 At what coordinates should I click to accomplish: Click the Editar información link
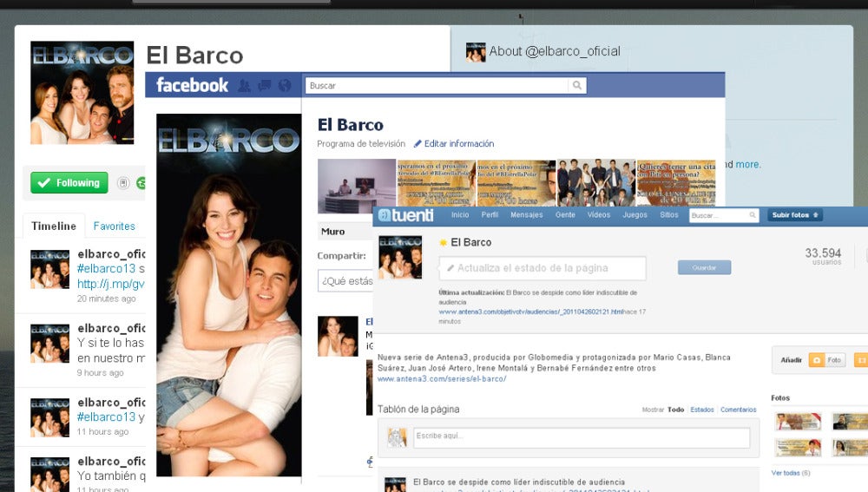click(x=459, y=144)
